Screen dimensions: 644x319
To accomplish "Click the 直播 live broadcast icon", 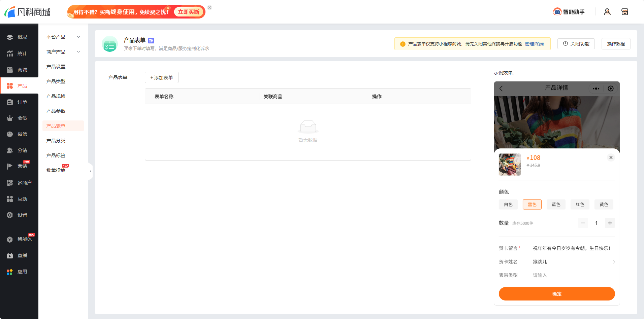I will tap(10, 255).
